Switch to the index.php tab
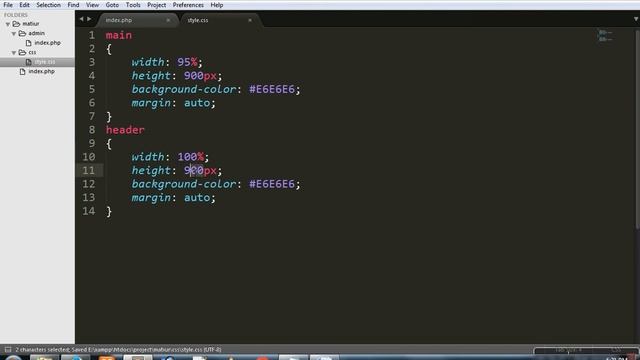This screenshot has height=360, width=640. (x=137, y=20)
